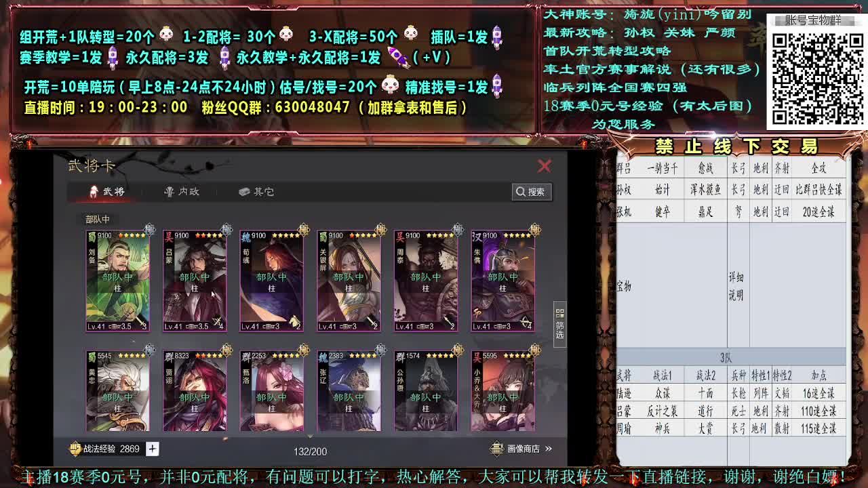Click the 16速全谋 cell
Image resolution: width=868 pixels, height=488 pixels.
818,393
